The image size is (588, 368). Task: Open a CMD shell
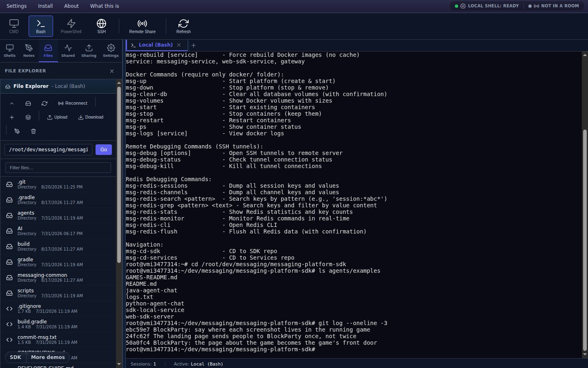coord(14,26)
